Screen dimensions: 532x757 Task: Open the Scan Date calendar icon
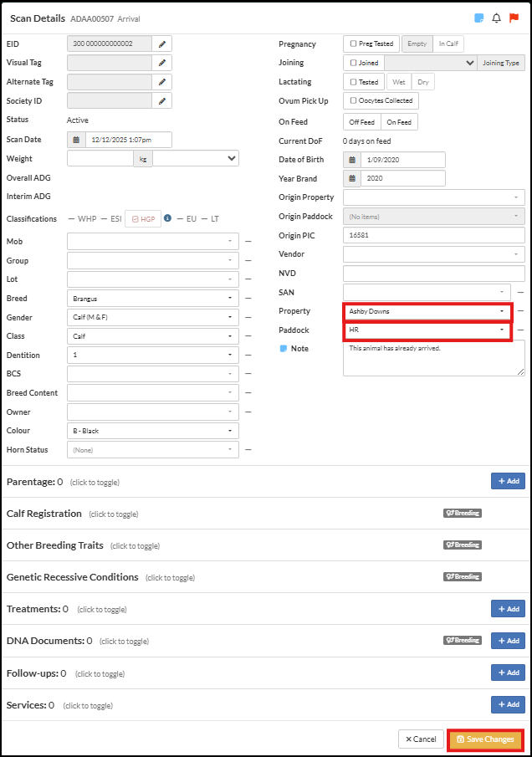76,140
